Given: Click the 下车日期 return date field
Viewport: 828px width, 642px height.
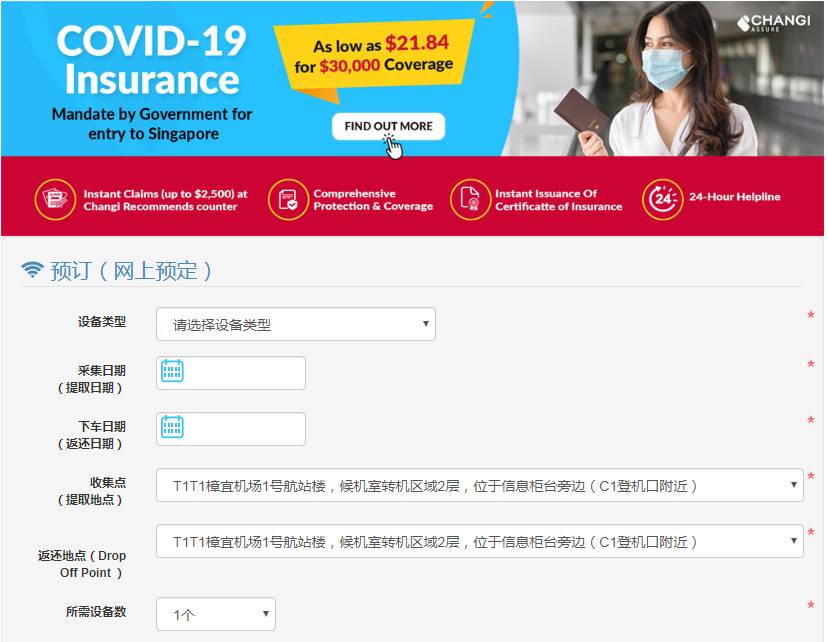Looking at the screenshot, I should (x=231, y=429).
